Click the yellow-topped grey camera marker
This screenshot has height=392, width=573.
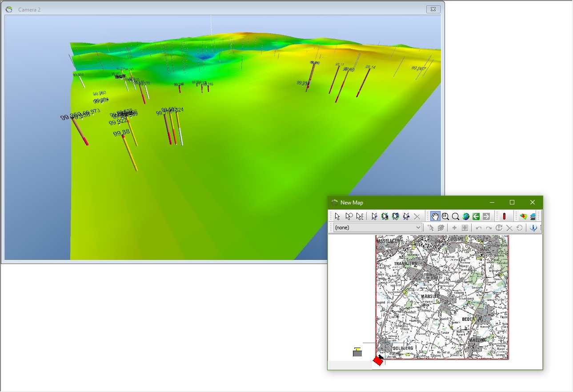[x=357, y=352]
